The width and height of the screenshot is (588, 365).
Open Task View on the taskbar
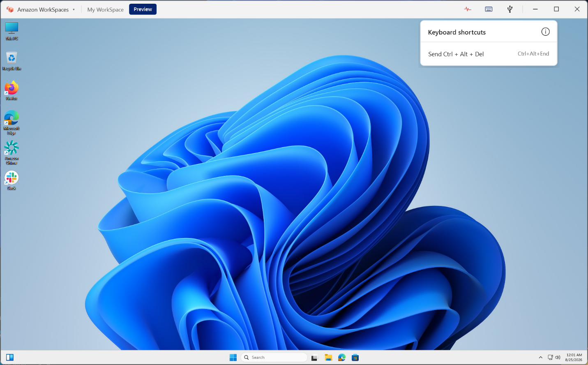click(314, 358)
